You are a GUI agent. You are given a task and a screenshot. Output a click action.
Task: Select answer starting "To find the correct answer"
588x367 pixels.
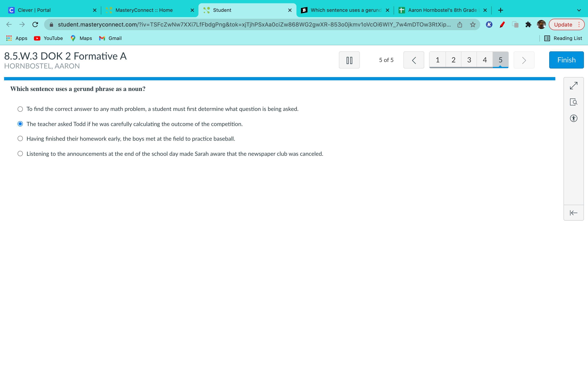pyautogui.click(x=20, y=109)
